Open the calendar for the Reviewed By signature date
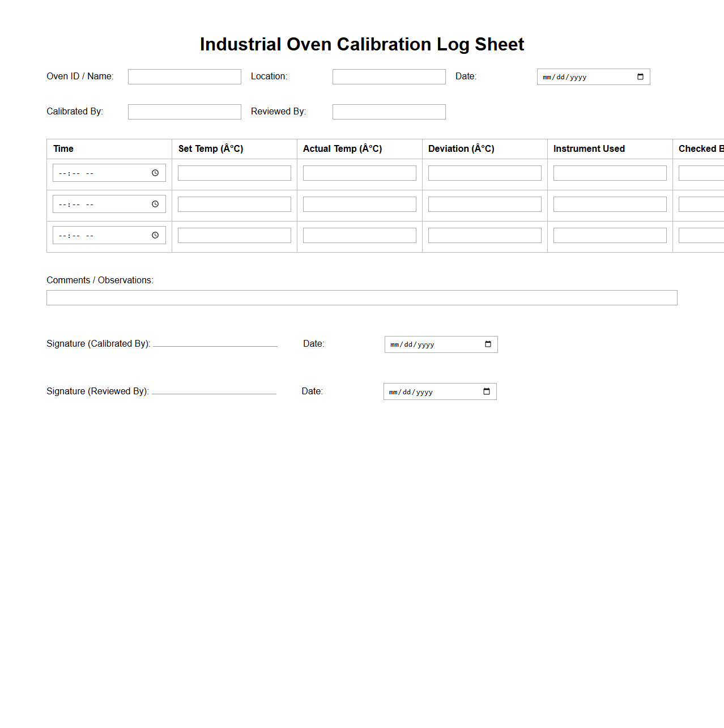 (x=487, y=391)
